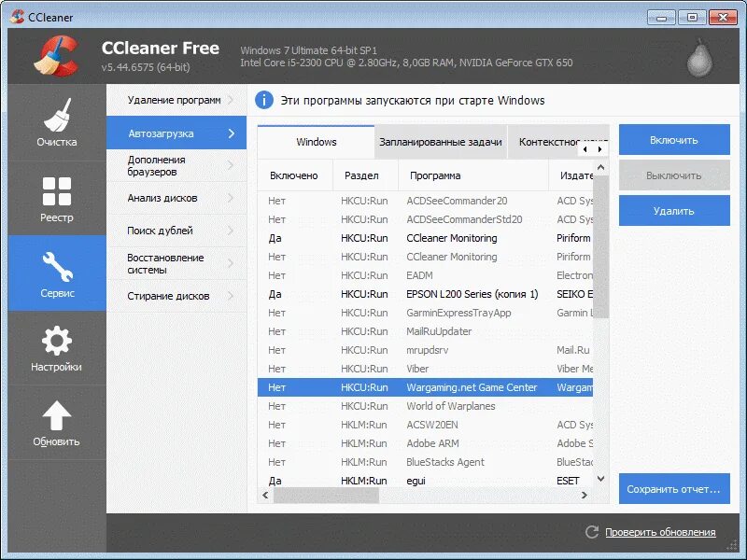Click the vertical scrollbar thumb
The height and width of the screenshot is (560, 747).
pos(600,246)
